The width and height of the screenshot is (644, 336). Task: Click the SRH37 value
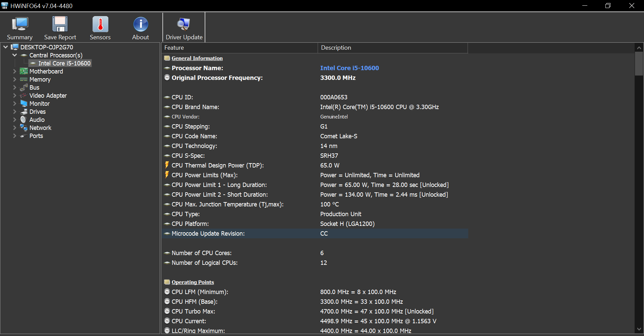coord(329,156)
